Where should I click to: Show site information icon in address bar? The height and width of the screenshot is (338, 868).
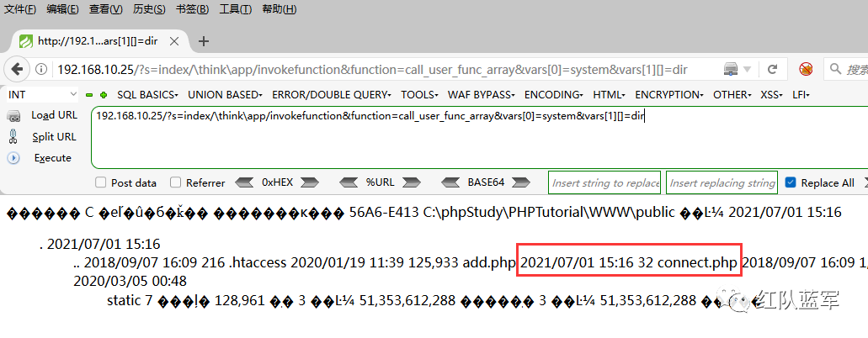42,69
